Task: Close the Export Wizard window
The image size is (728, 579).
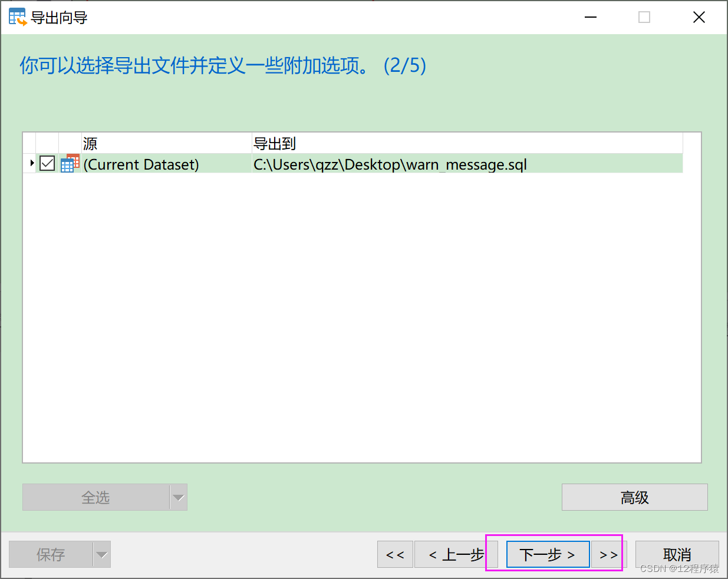Action: 699,17
